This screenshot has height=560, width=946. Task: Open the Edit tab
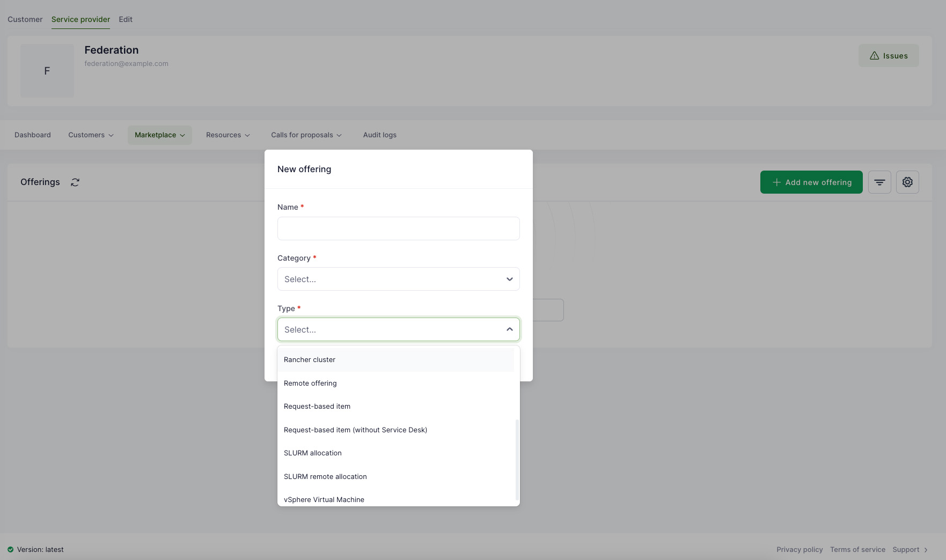point(126,19)
